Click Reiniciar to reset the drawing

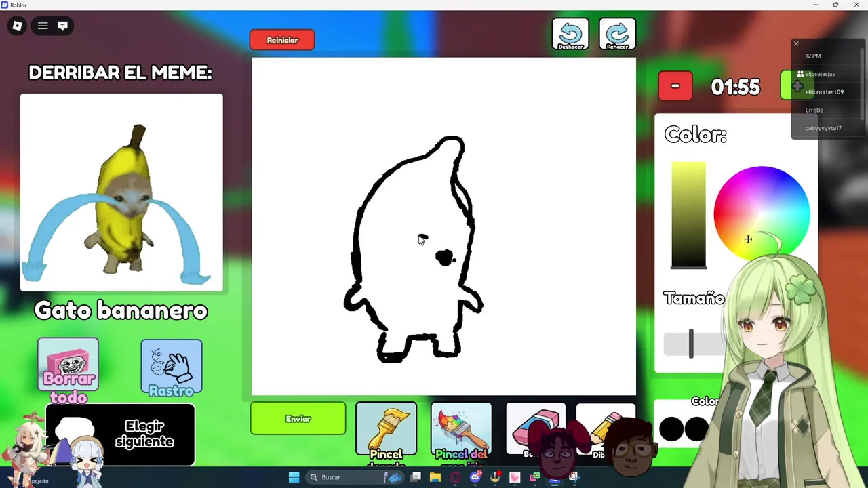(x=282, y=40)
